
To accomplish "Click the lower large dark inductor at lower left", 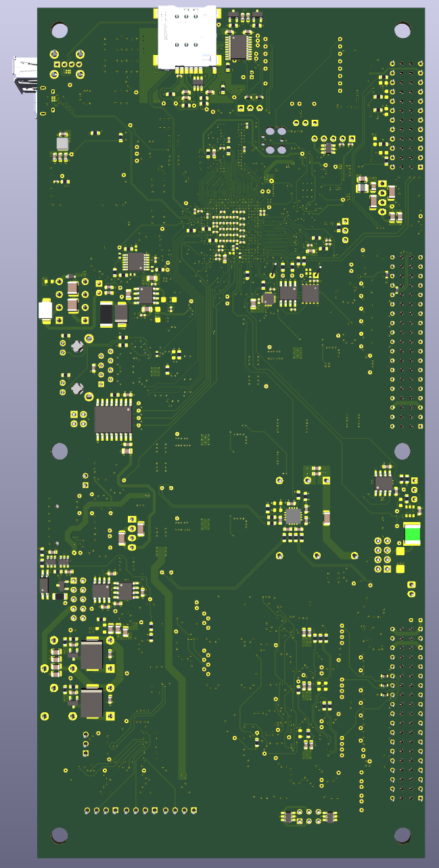I will [x=91, y=703].
